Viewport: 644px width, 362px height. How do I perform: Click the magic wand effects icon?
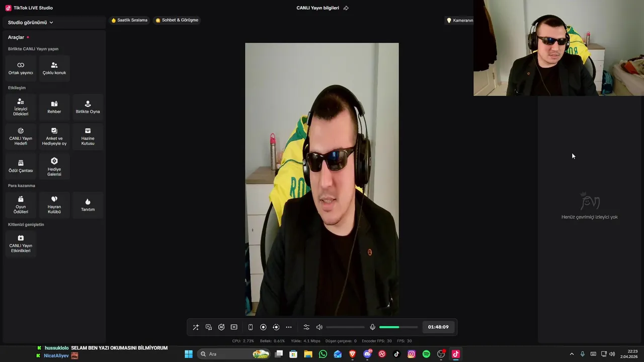pyautogui.click(x=196, y=327)
